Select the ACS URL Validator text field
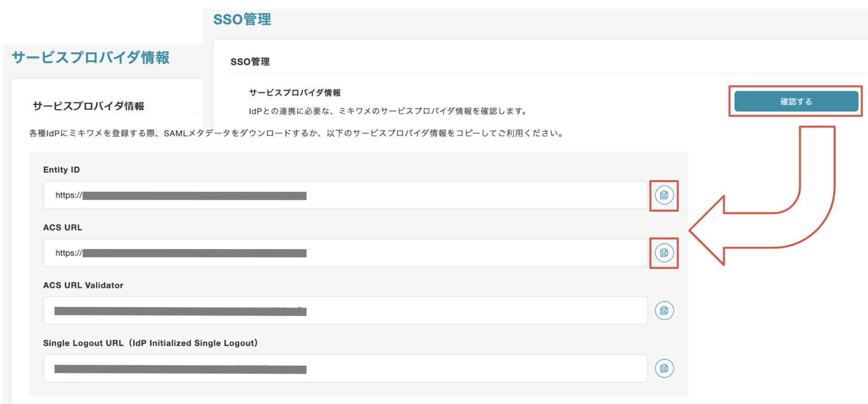The width and height of the screenshot is (868, 404). click(x=345, y=310)
